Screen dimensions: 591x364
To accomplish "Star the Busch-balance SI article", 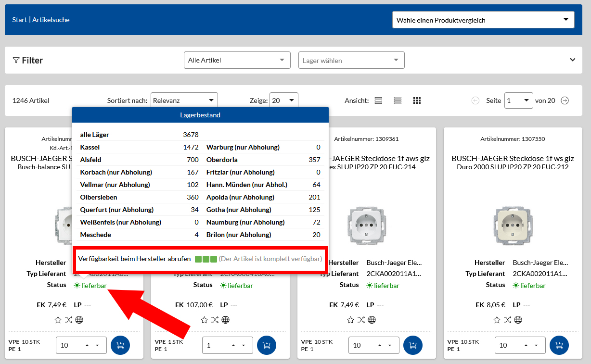I will tap(58, 320).
